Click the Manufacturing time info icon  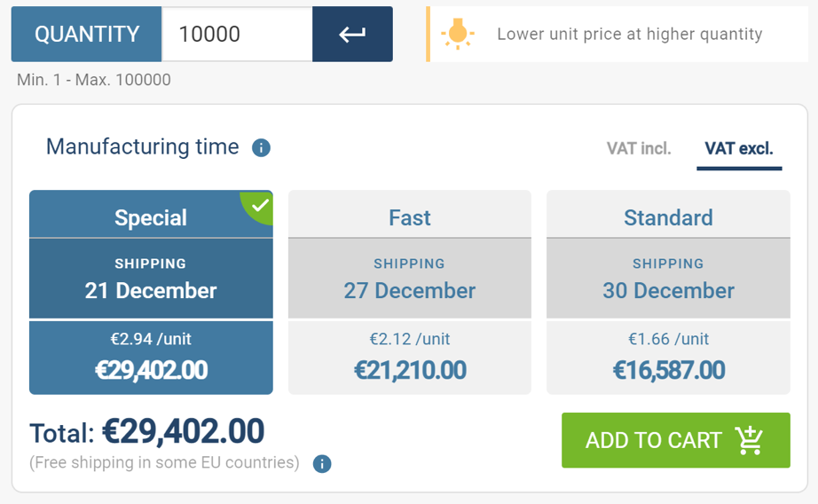pos(262,148)
